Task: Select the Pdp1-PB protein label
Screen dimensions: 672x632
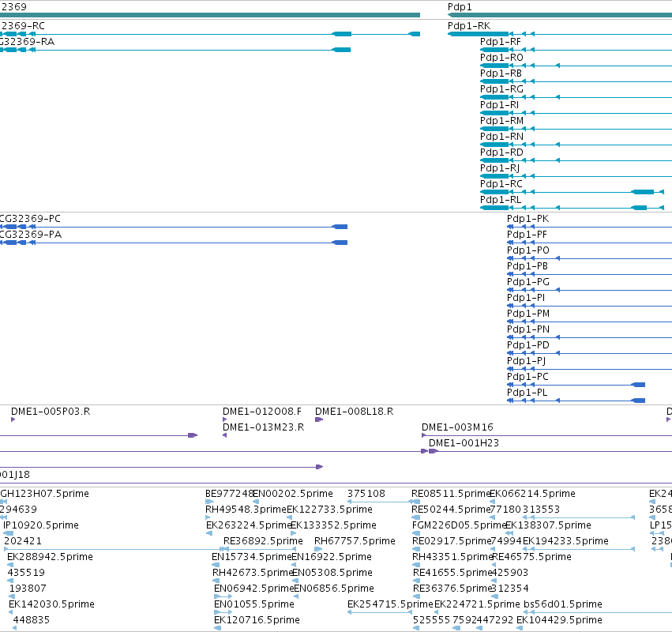Action: 527,266
